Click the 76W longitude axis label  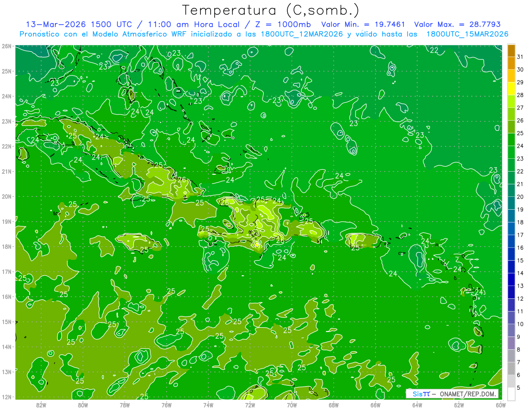[166, 405]
